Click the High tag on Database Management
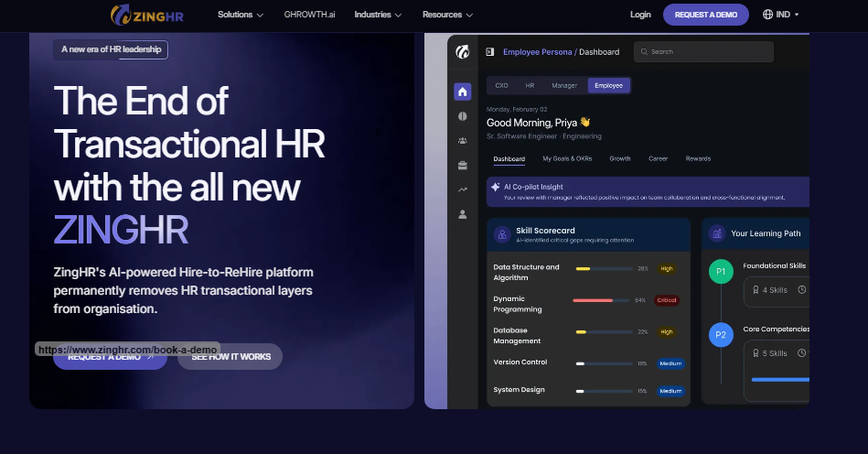868x454 pixels. [x=667, y=332]
